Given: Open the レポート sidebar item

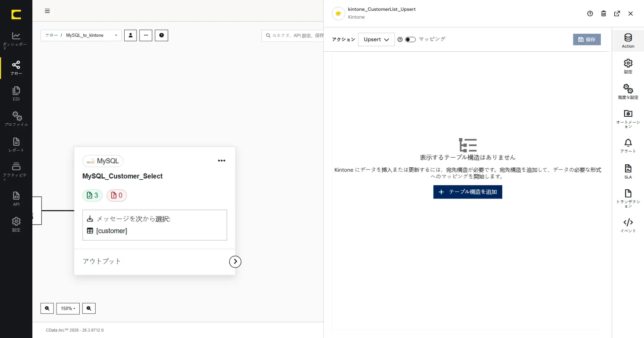Looking at the screenshot, I should pos(16,145).
